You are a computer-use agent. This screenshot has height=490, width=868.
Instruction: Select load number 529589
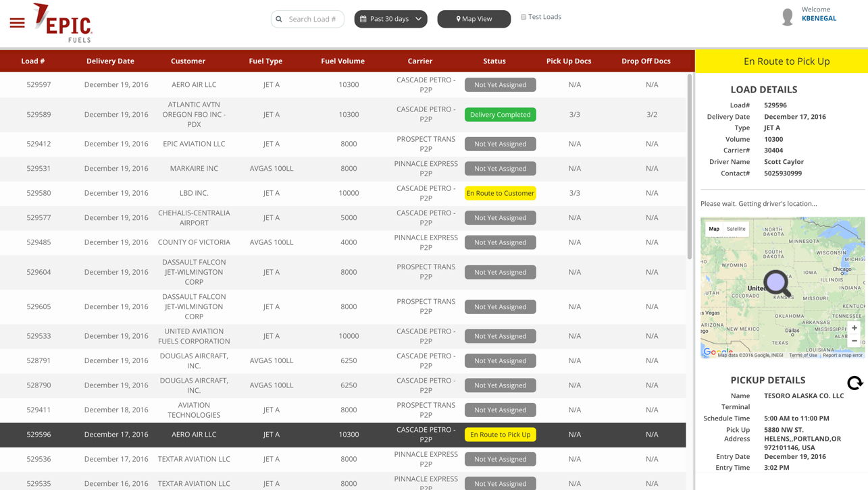pyautogui.click(x=39, y=115)
